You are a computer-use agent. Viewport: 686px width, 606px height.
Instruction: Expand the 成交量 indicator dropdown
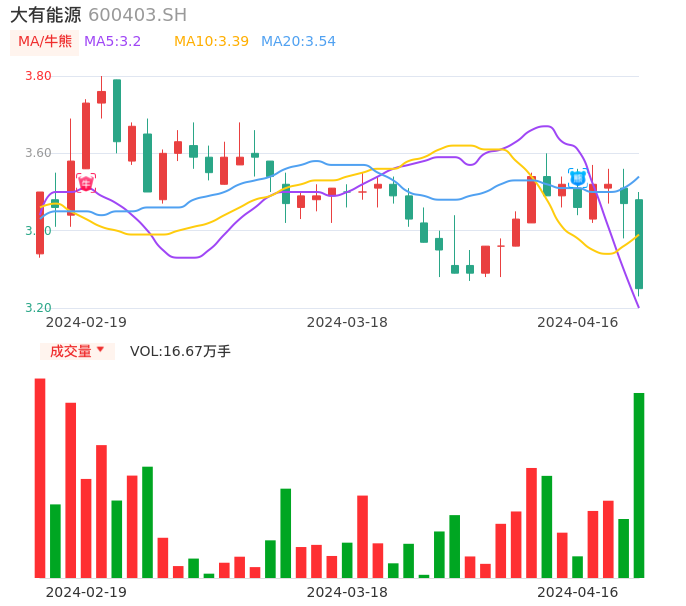(77, 351)
